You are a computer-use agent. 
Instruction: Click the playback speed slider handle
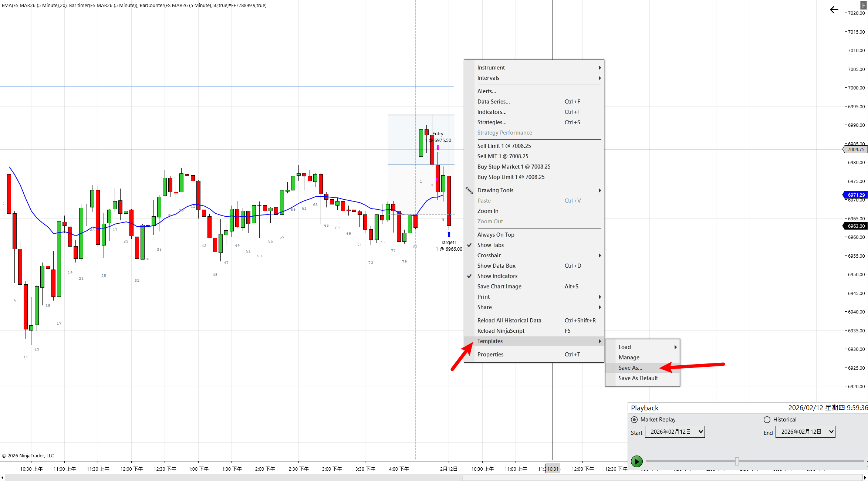[x=737, y=461]
